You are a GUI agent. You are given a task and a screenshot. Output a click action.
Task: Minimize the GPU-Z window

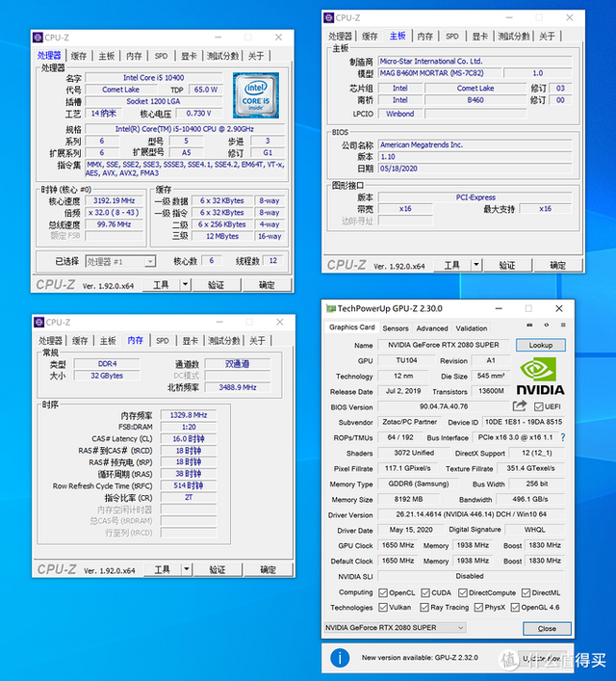click(499, 309)
